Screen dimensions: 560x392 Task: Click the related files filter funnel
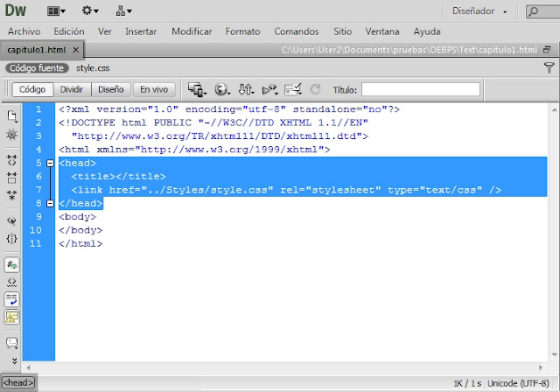point(549,67)
